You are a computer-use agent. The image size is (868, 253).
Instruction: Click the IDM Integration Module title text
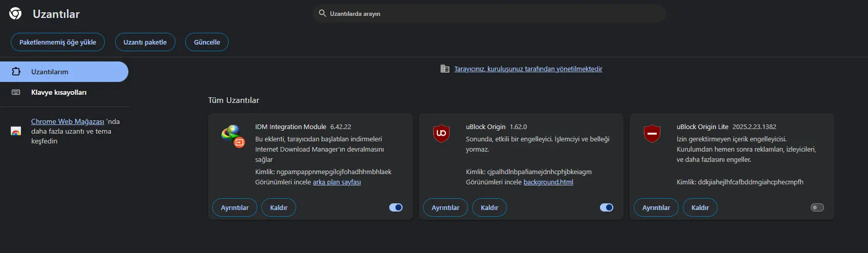[x=291, y=126]
